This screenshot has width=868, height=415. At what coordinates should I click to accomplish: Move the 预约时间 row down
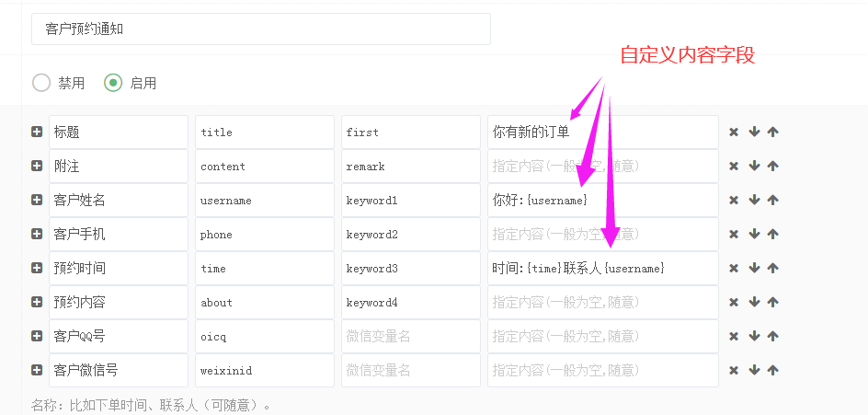[754, 269]
